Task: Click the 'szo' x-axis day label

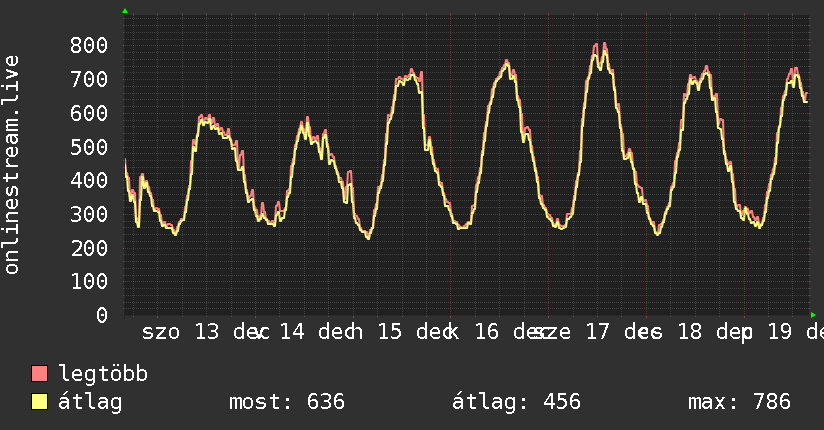Action: pyautogui.click(x=161, y=332)
